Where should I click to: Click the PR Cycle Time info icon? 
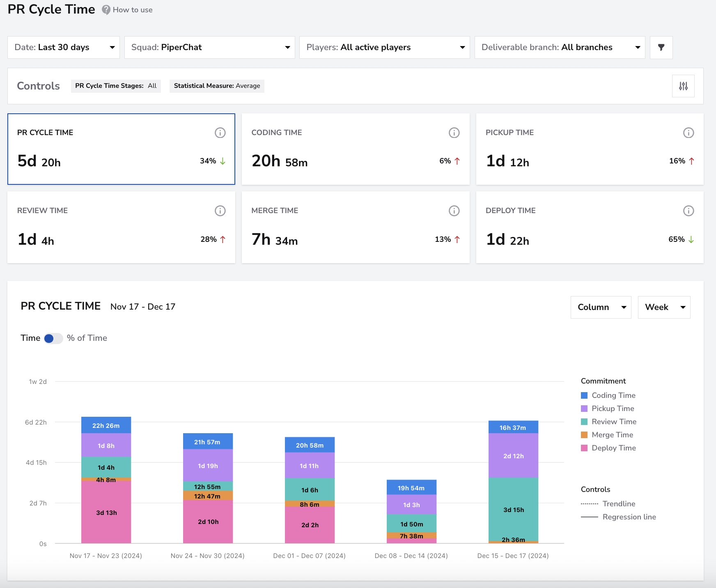220,133
